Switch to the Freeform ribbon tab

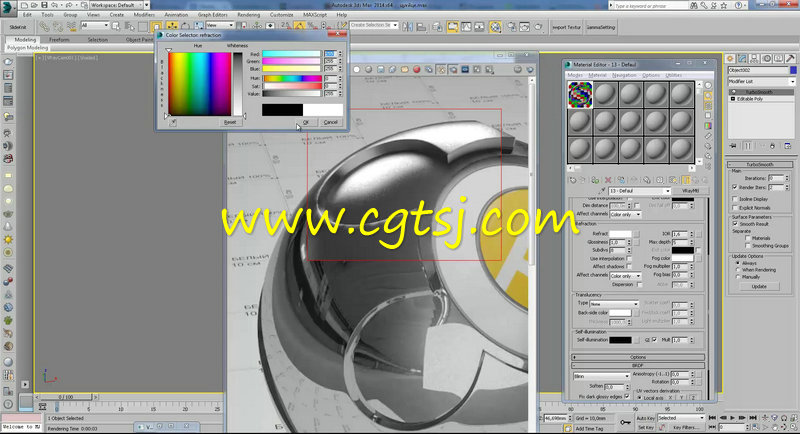pos(59,39)
